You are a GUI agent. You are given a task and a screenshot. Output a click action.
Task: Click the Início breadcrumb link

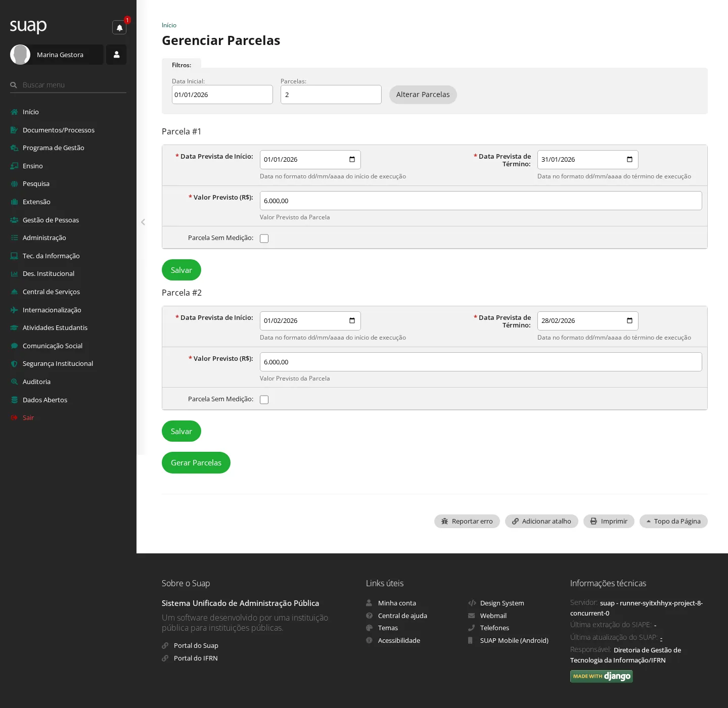click(169, 25)
